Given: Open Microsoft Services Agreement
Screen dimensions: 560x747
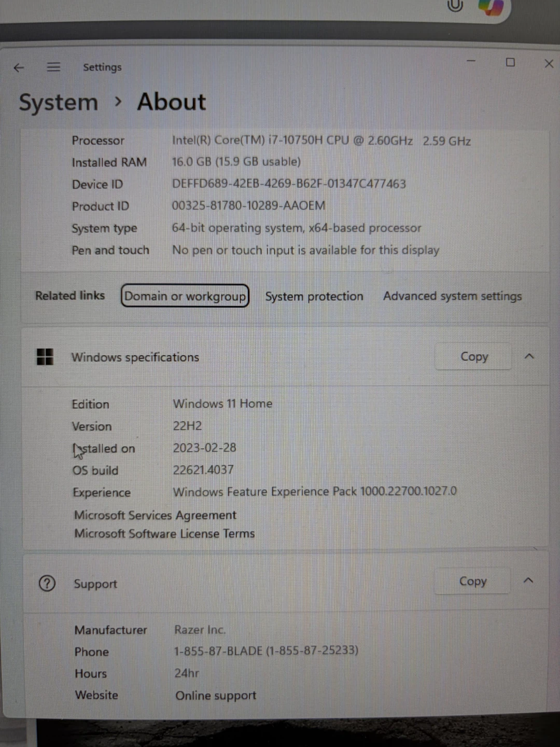Looking at the screenshot, I should [x=155, y=515].
